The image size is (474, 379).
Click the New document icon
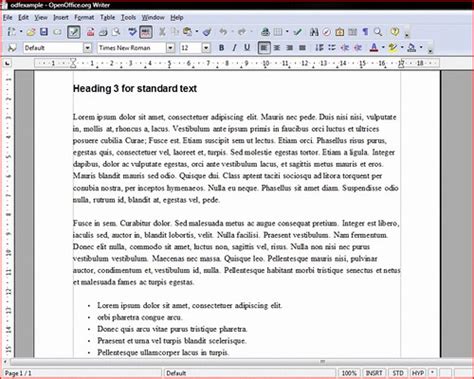(x=12, y=32)
